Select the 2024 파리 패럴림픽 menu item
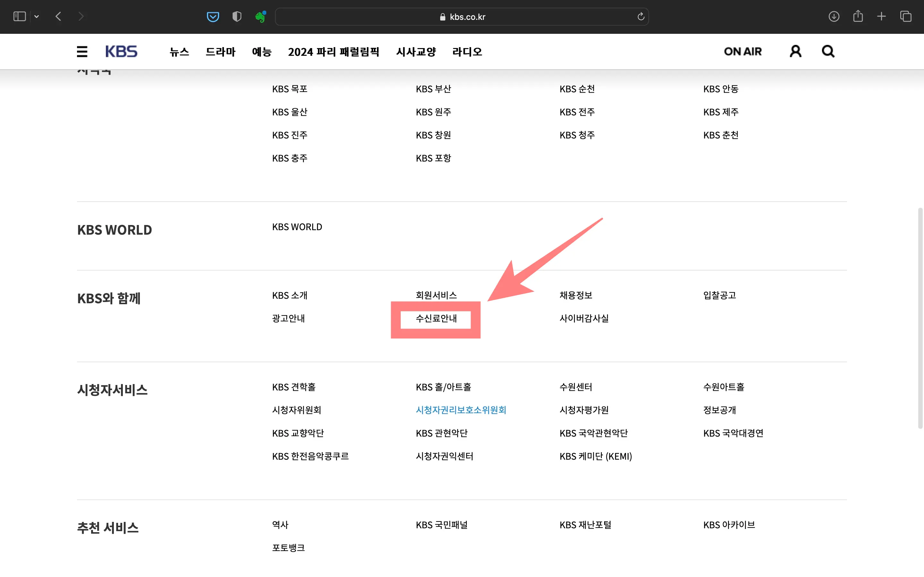Viewport: 924px width, 577px height. (x=334, y=52)
